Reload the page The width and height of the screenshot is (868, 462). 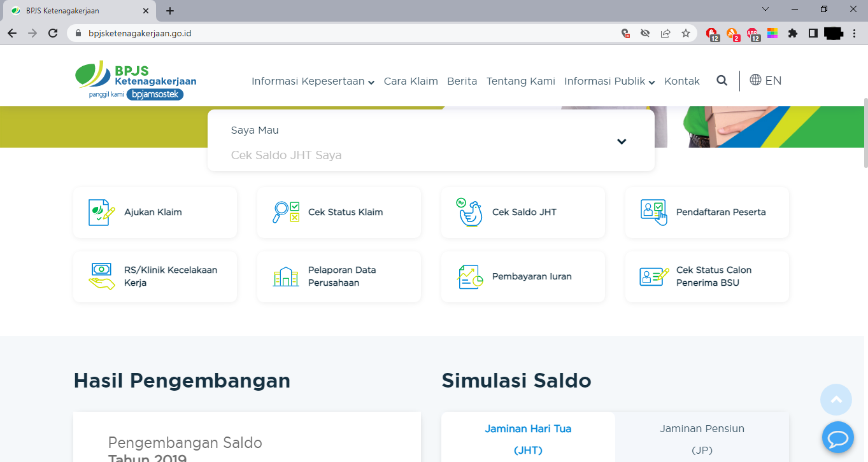click(x=53, y=33)
